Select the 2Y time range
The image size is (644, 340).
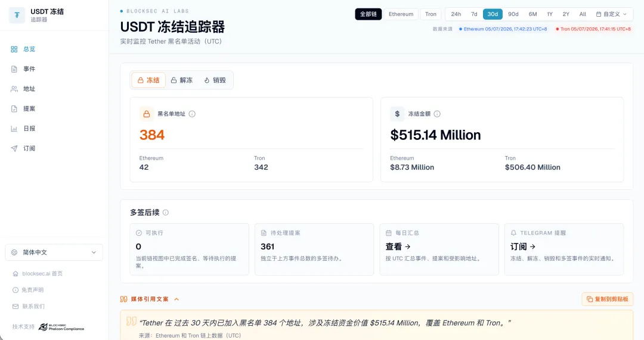tap(566, 14)
